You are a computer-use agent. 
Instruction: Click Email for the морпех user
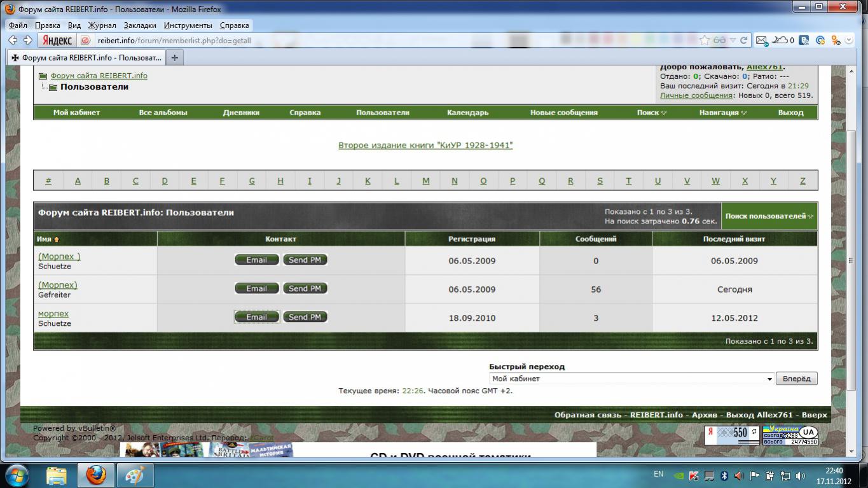[257, 317]
